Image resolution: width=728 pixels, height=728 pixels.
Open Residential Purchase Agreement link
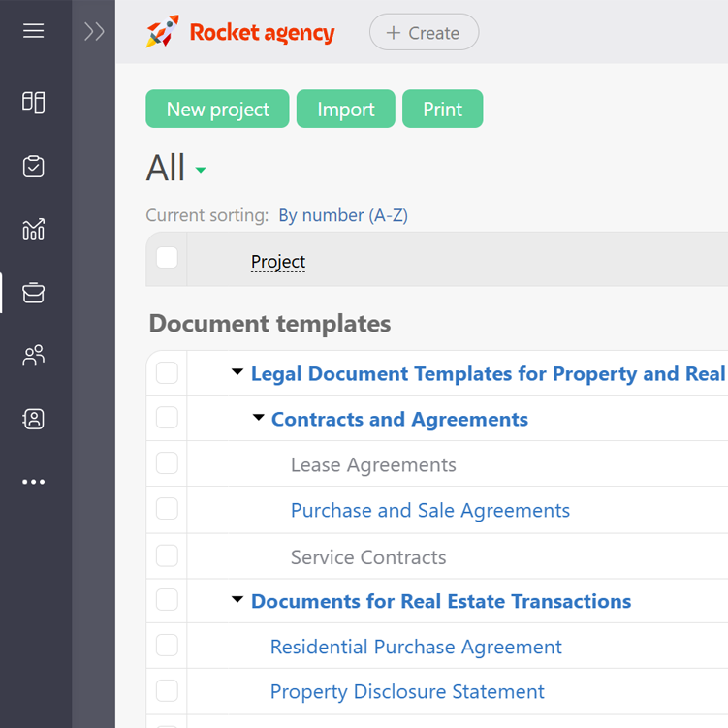pos(416,647)
